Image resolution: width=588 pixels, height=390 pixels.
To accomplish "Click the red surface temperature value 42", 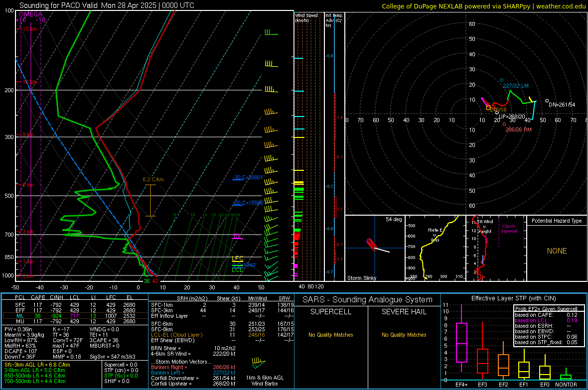I will (x=155, y=281).
